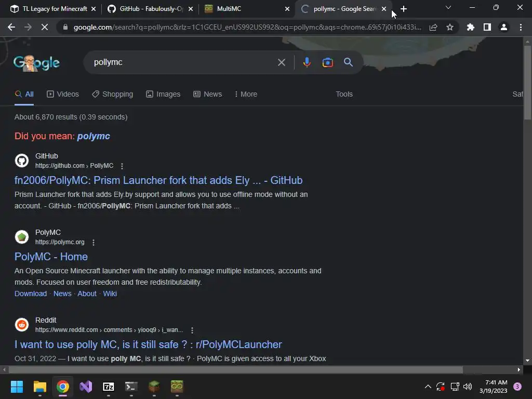Image resolution: width=532 pixels, height=399 pixels.
Task: Select the Shopping search filter
Action: pyautogui.click(x=113, y=95)
